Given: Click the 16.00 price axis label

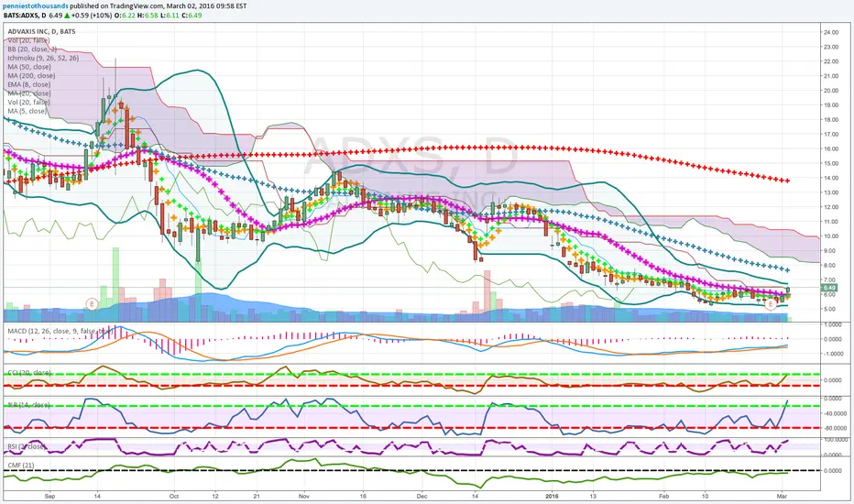Looking at the screenshot, I should click(831, 148).
